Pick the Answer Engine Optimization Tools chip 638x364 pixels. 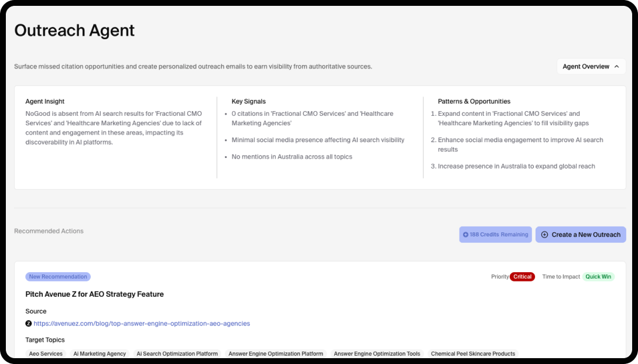coord(377,353)
